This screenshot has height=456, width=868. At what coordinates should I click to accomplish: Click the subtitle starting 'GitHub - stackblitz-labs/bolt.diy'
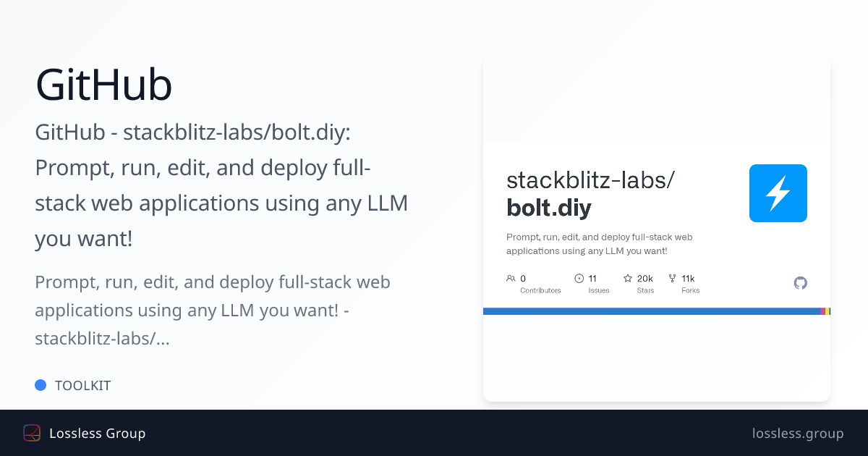pyautogui.click(x=221, y=185)
